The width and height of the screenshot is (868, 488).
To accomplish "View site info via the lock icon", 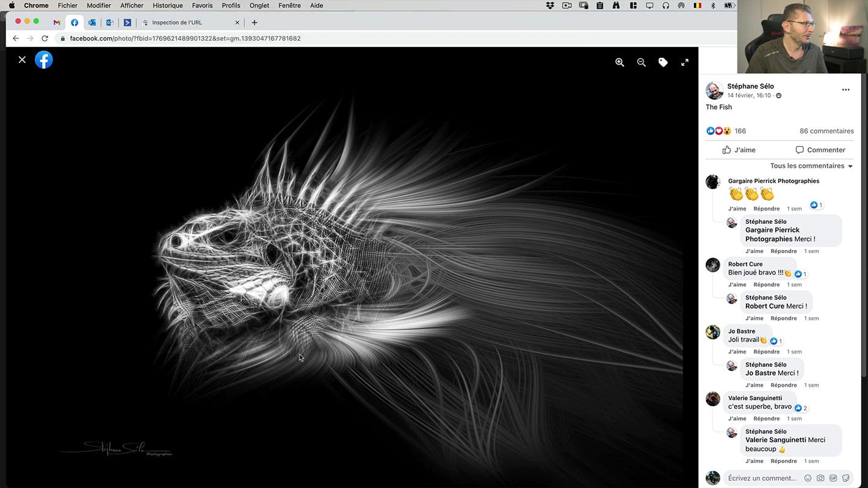I will 62,38.
